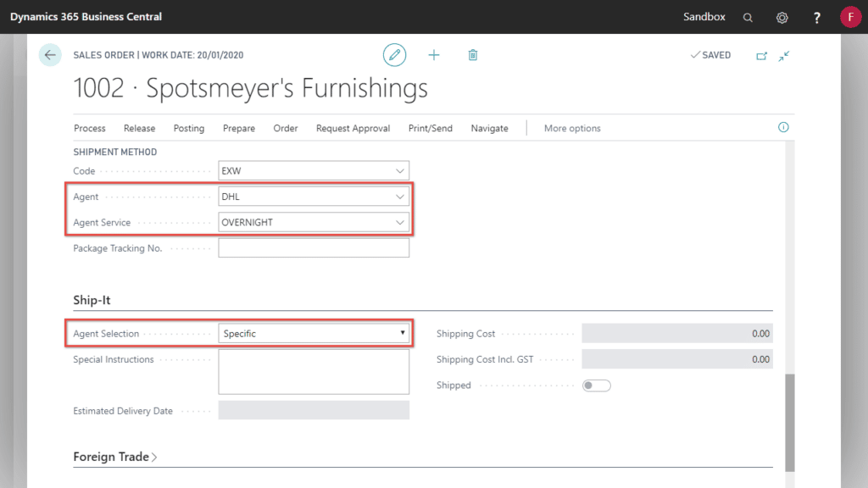Toggle the Shipped switch
This screenshot has width=868, height=488.
pyautogui.click(x=598, y=385)
